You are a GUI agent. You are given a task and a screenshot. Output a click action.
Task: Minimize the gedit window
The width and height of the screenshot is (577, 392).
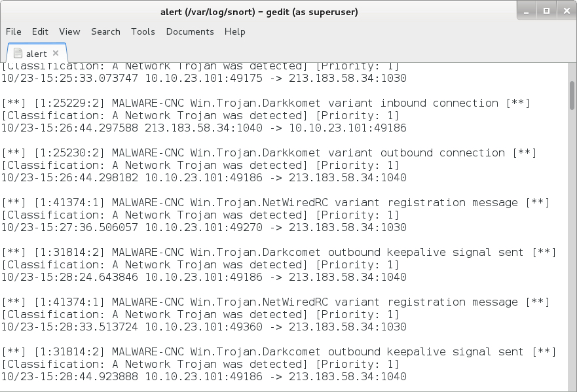coord(526,11)
